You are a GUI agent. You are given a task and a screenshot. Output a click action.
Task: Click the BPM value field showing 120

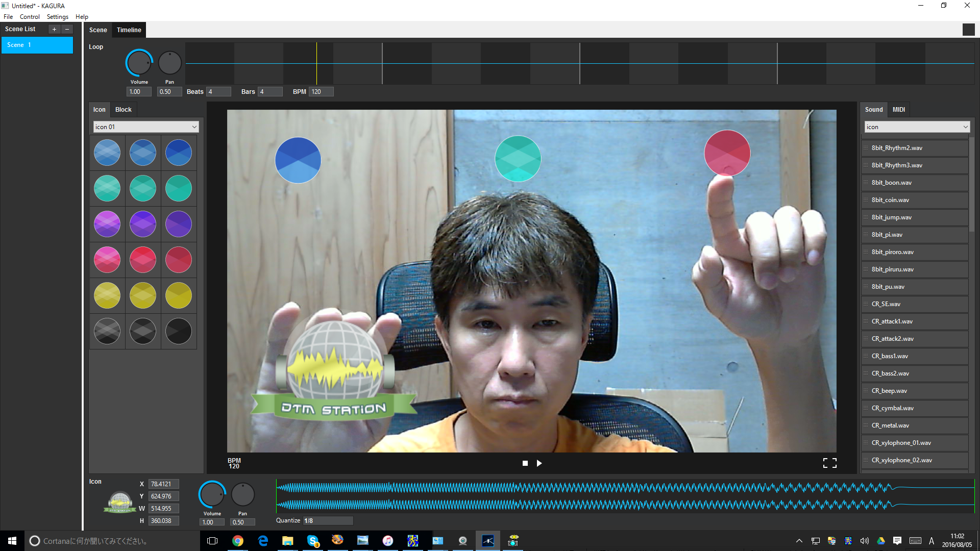point(322,92)
